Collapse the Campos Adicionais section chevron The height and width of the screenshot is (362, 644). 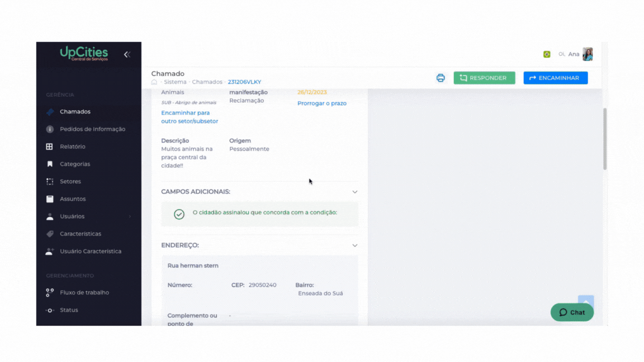pos(355,192)
